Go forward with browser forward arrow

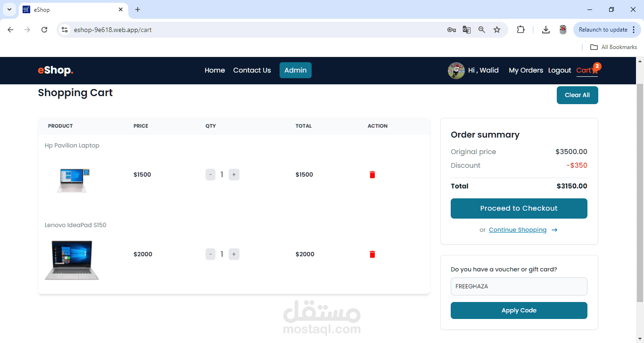[27, 30]
